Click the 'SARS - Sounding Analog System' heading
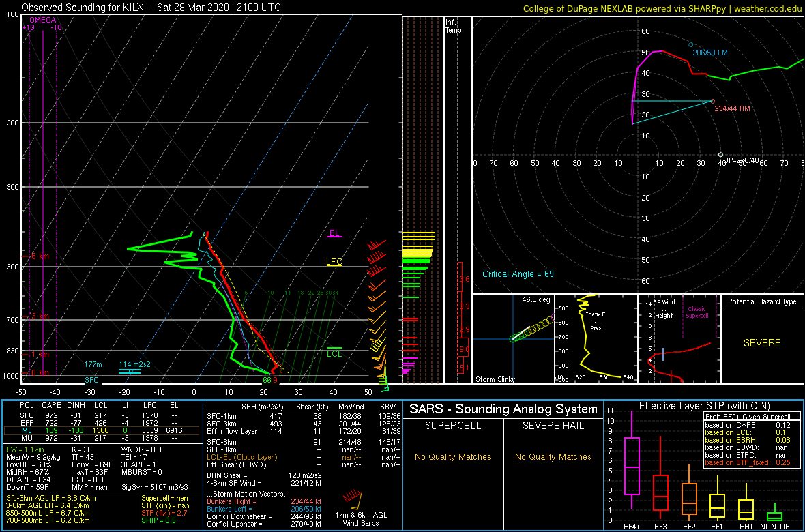805x532 pixels. click(503, 409)
